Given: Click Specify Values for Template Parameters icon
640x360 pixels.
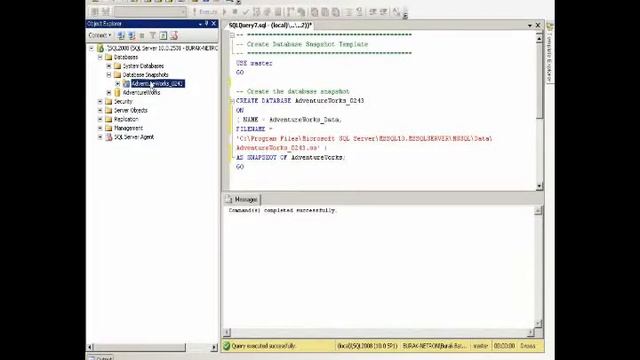Looking at the screenshot, I should click(x=396, y=12).
